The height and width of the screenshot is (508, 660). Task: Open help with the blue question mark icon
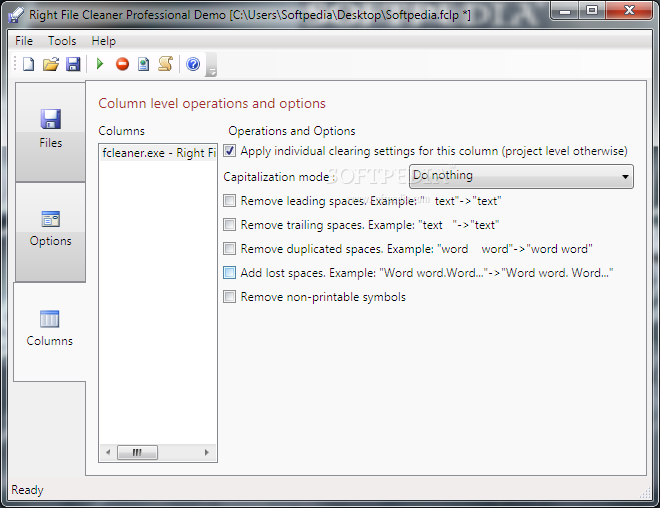coord(193,64)
